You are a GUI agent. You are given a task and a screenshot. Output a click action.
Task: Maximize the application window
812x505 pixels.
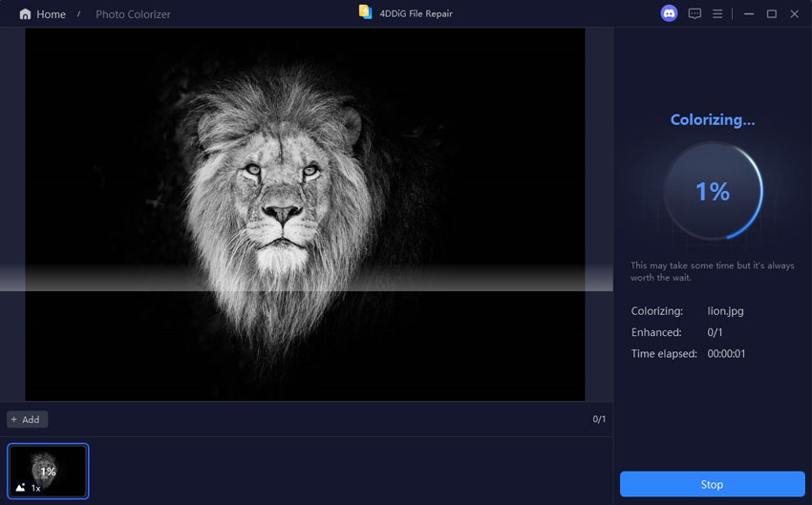coord(771,13)
